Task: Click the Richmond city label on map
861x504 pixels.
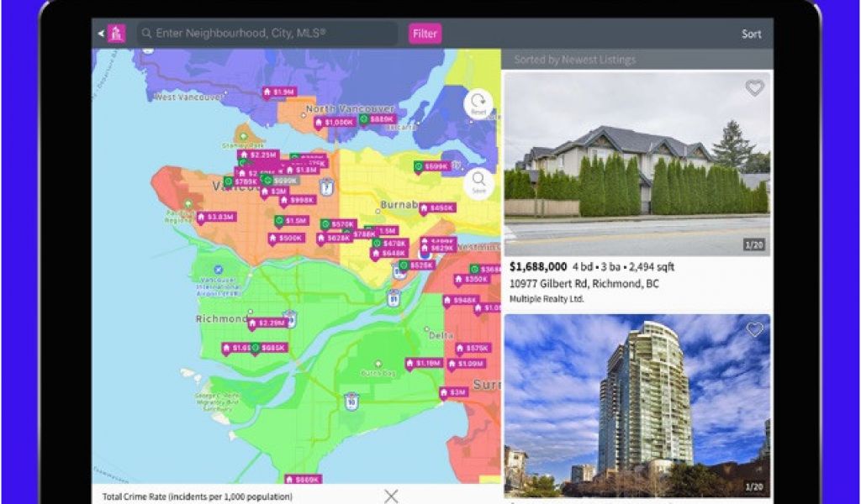Action: pyautogui.click(x=222, y=318)
